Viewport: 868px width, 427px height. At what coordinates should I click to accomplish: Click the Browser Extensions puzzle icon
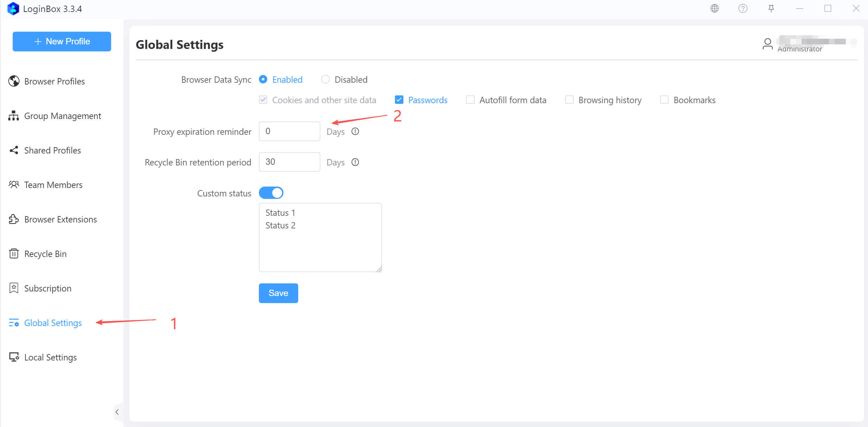14,219
